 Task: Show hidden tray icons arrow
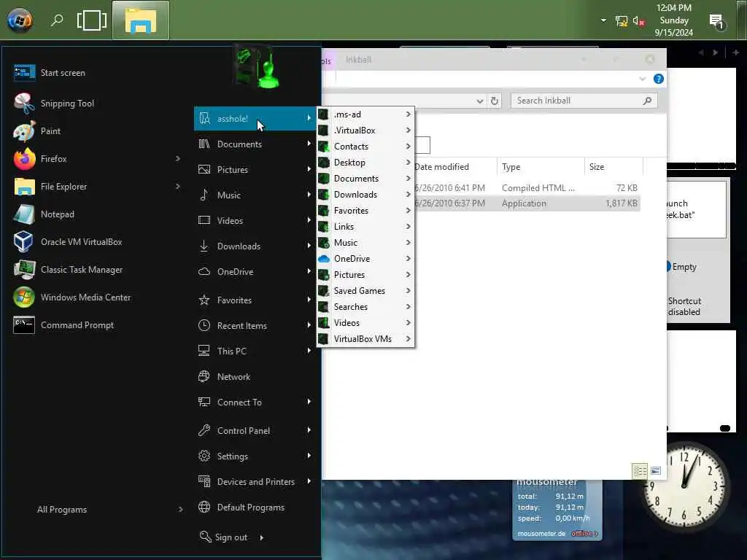[x=603, y=20]
